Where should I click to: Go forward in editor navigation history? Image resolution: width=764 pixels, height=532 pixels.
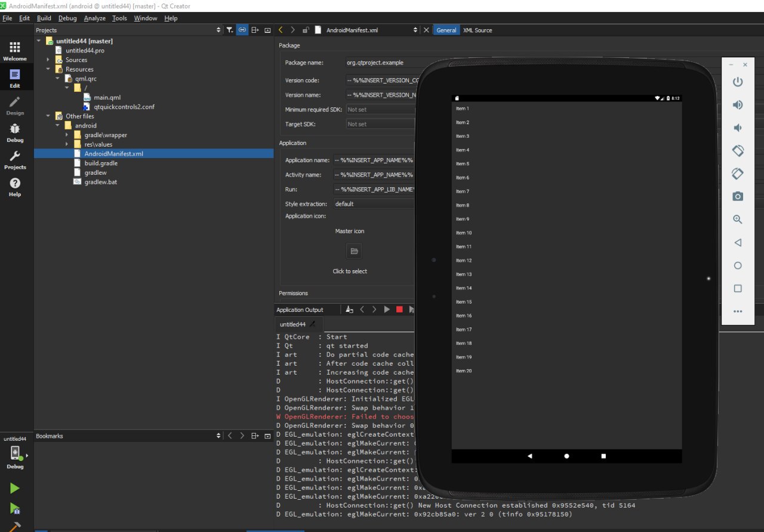(292, 30)
